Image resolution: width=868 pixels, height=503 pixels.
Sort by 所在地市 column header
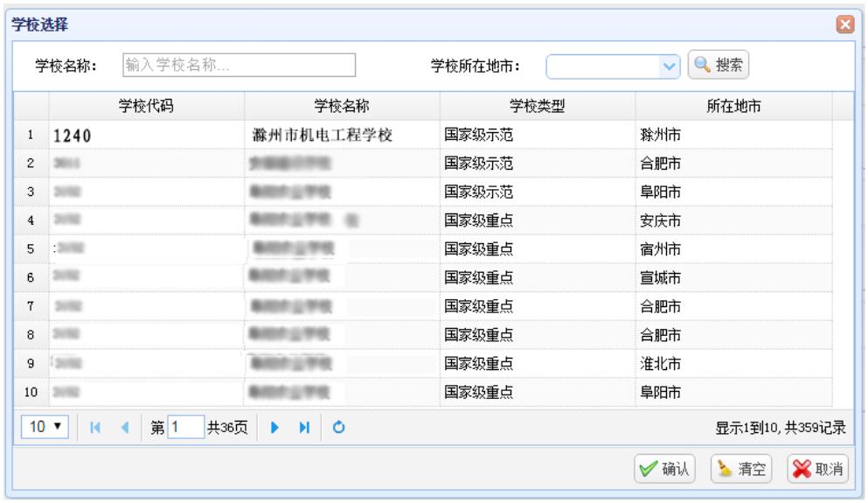pos(733,107)
